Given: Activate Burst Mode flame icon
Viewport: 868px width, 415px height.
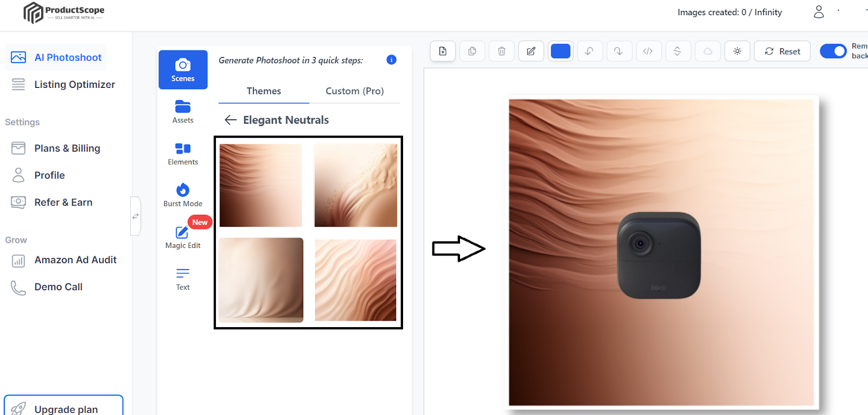Looking at the screenshot, I should tap(183, 195).
